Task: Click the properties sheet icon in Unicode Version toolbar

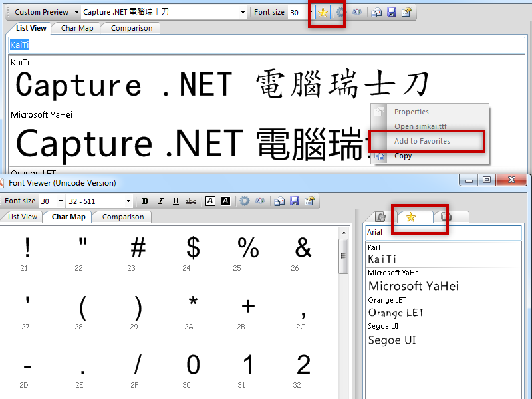Action: [310, 201]
